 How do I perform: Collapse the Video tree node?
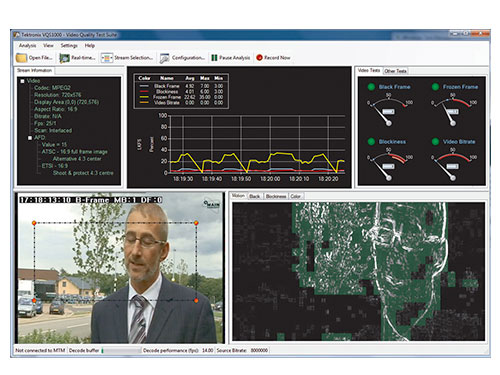pyautogui.click(x=22, y=81)
